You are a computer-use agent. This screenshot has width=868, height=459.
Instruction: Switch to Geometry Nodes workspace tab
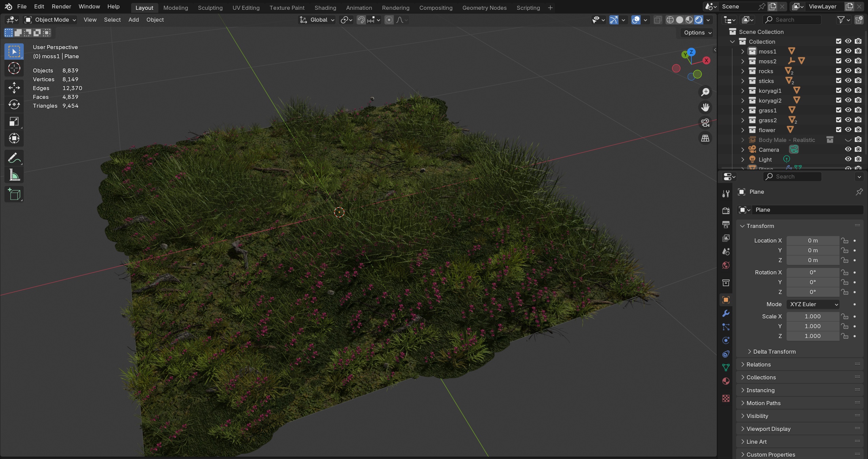pyautogui.click(x=484, y=7)
